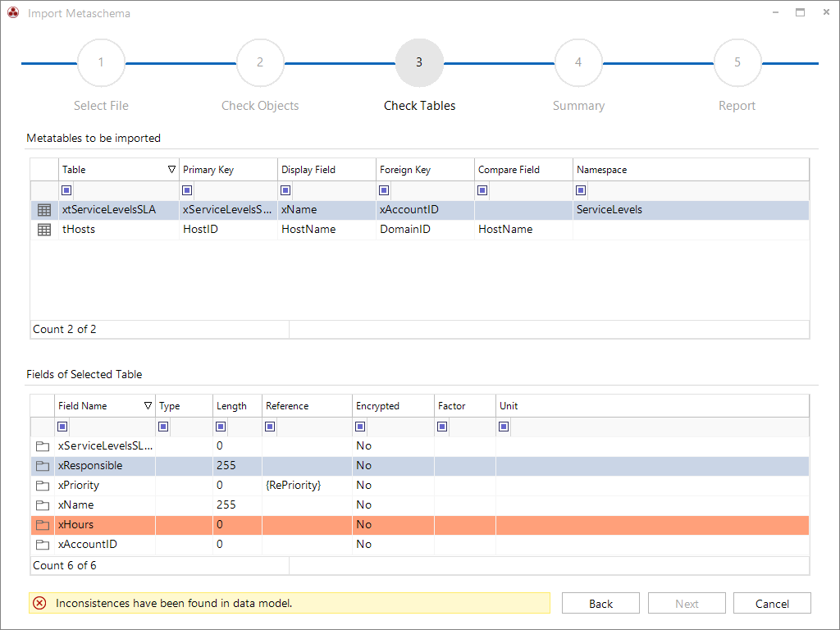Go to wizard step 5 Report
840x630 pixels.
(737, 62)
